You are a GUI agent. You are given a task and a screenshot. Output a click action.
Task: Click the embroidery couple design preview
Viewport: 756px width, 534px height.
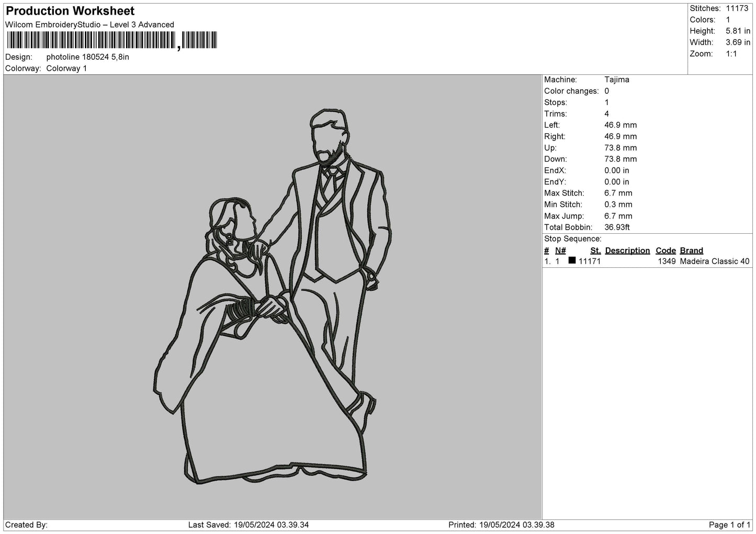tap(273, 297)
